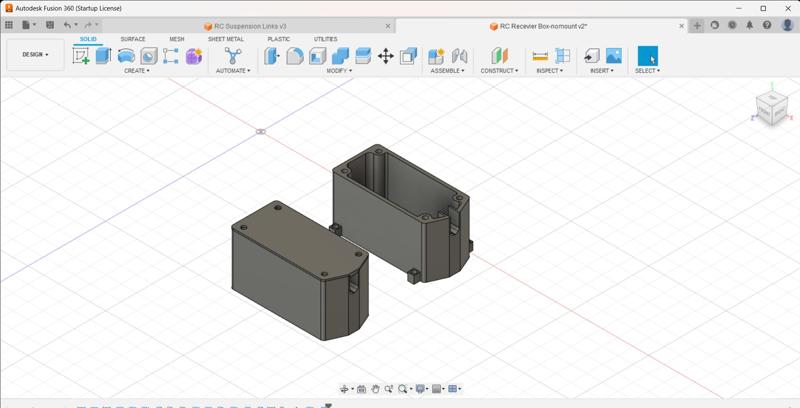
Task: Expand the CREATE dropdown menu
Action: tap(136, 71)
